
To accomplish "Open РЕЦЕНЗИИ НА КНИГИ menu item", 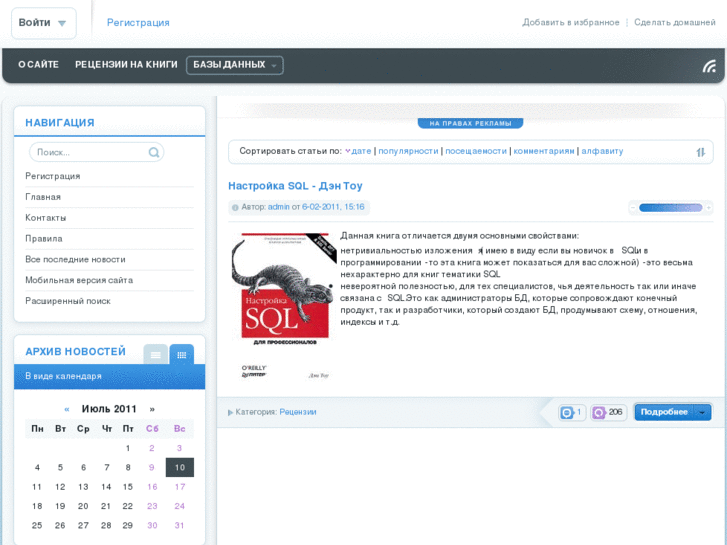I will point(126,65).
